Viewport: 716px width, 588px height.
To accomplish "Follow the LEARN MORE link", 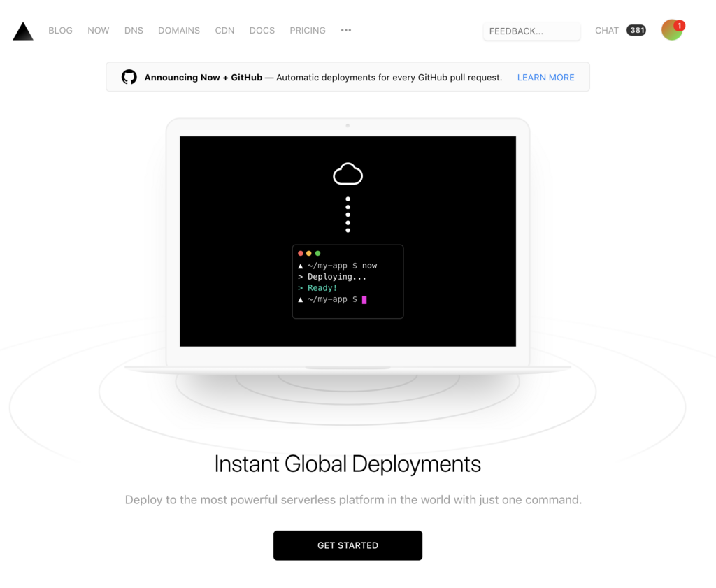I will point(545,78).
